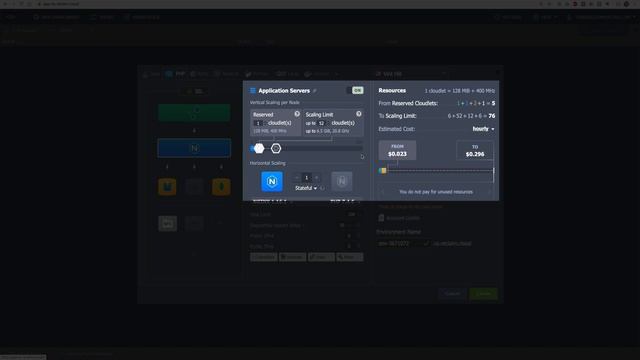Click the TO $0.296 price box
Screen dimensions: 640x360
[475, 151]
